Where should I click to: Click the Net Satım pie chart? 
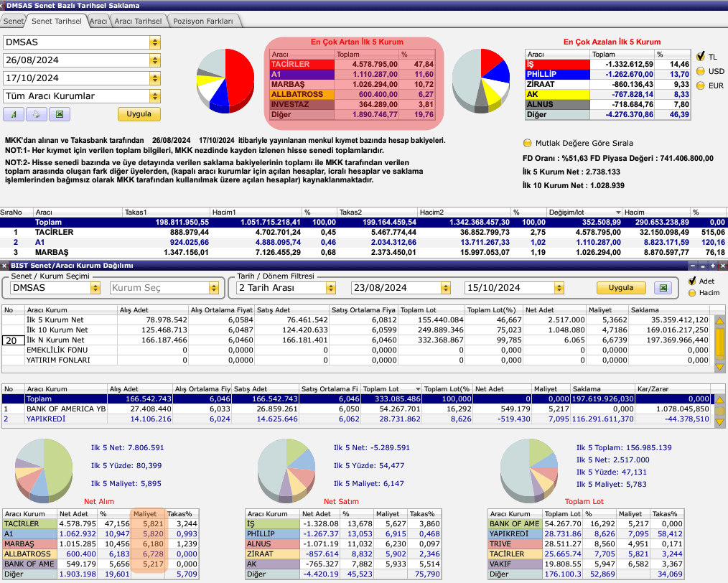click(x=286, y=471)
